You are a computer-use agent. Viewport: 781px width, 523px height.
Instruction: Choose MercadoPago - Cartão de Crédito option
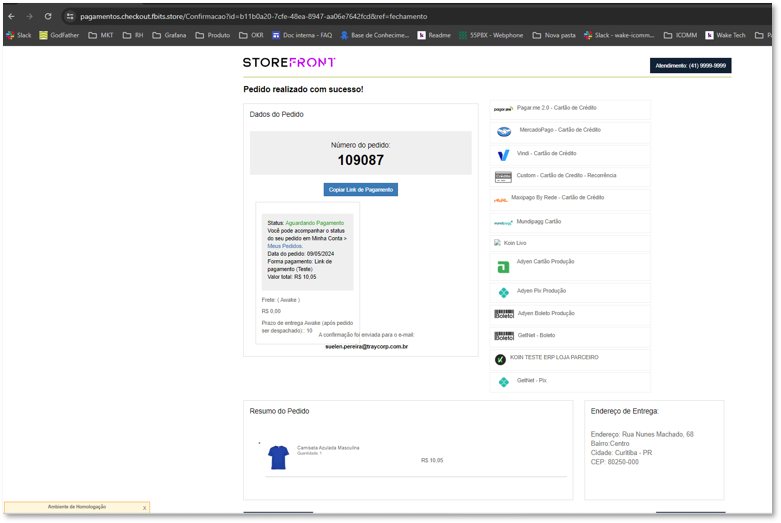(x=570, y=131)
